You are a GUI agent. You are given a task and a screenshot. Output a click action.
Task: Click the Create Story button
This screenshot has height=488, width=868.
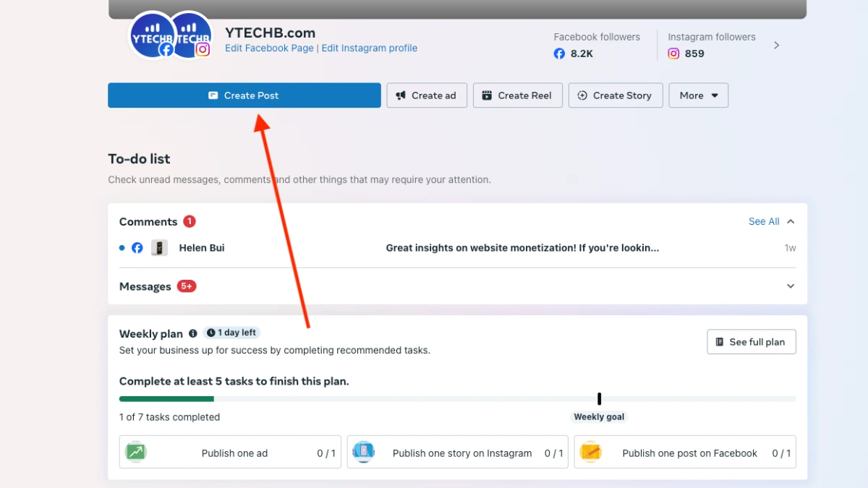[616, 95]
